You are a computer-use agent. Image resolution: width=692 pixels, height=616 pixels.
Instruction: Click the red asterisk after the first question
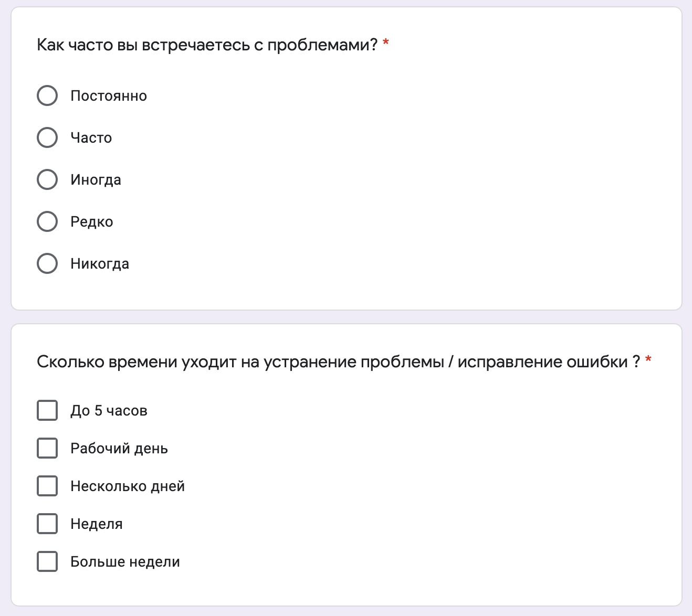(386, 43)
